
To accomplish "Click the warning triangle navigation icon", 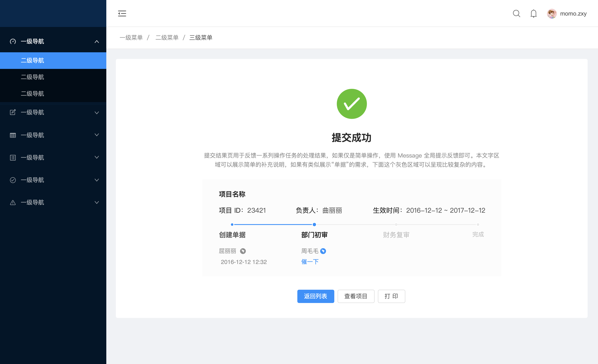I will [x=13, y=203].
